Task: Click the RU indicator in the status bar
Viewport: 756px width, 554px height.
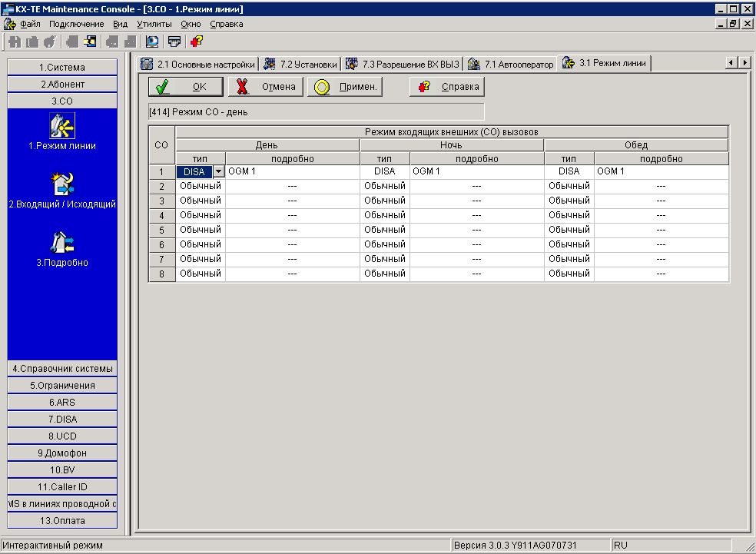Action: click(621, 546)
